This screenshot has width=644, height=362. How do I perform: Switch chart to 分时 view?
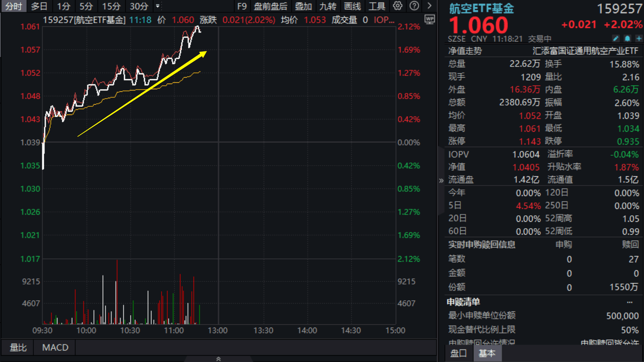[x=13, y=6]
